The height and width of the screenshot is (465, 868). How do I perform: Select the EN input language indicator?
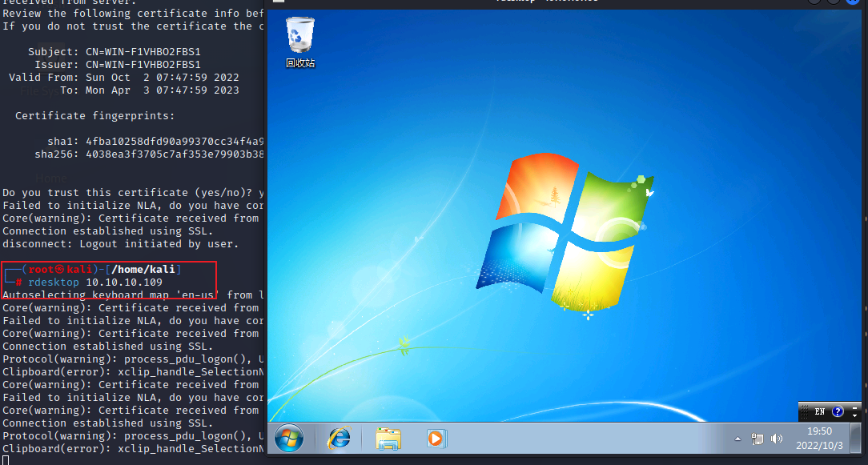point(819,411)
